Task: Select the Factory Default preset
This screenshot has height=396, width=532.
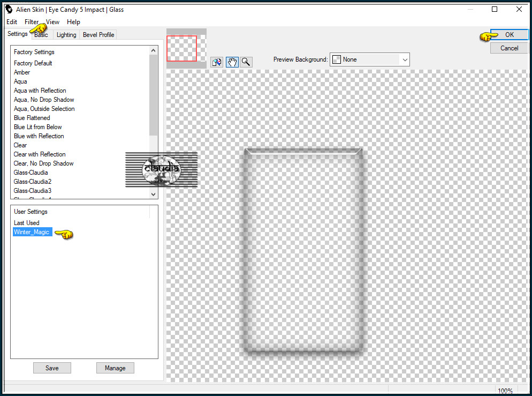Action: tap(33, 63)
